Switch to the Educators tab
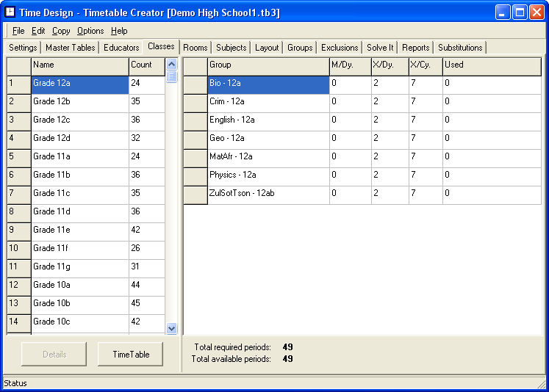This screenshot has height=392, width=549. (x=121, y=48)
